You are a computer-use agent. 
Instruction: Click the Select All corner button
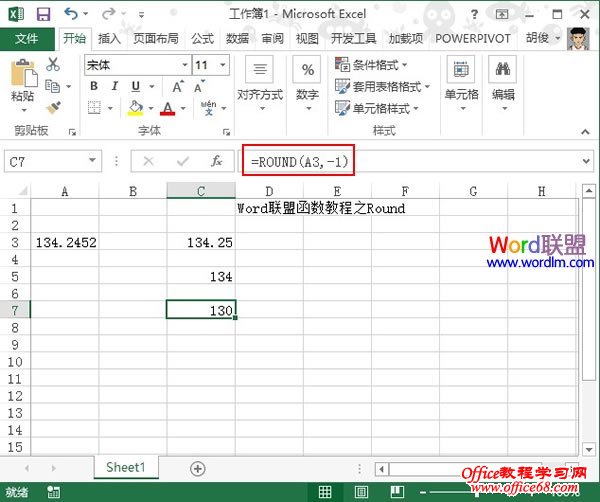point(15,191)
